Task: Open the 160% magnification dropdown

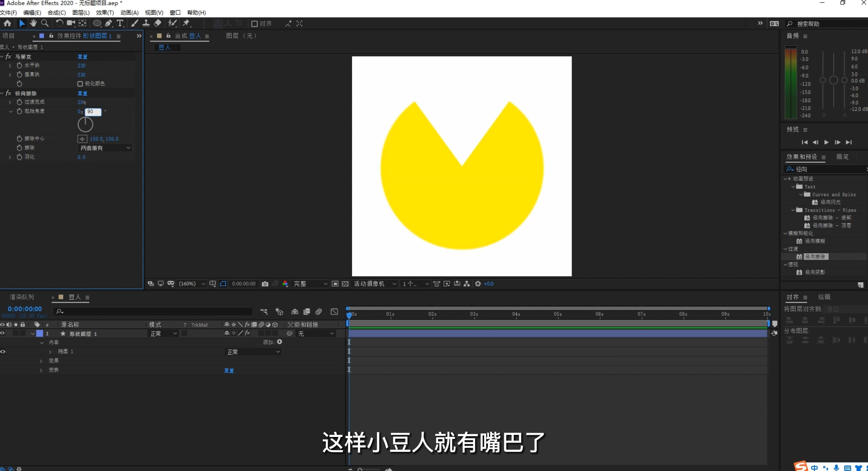Action: click(192, 284)
